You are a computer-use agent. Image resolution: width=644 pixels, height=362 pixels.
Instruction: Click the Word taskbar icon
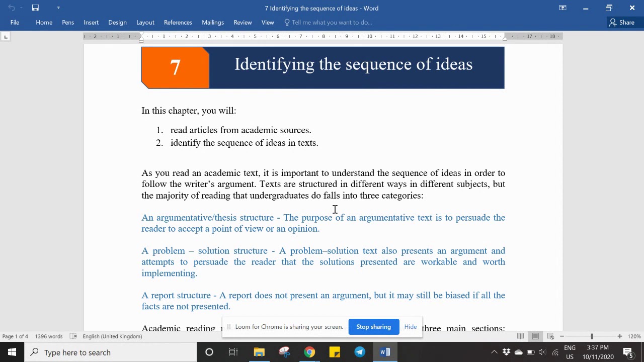(385, 352)
